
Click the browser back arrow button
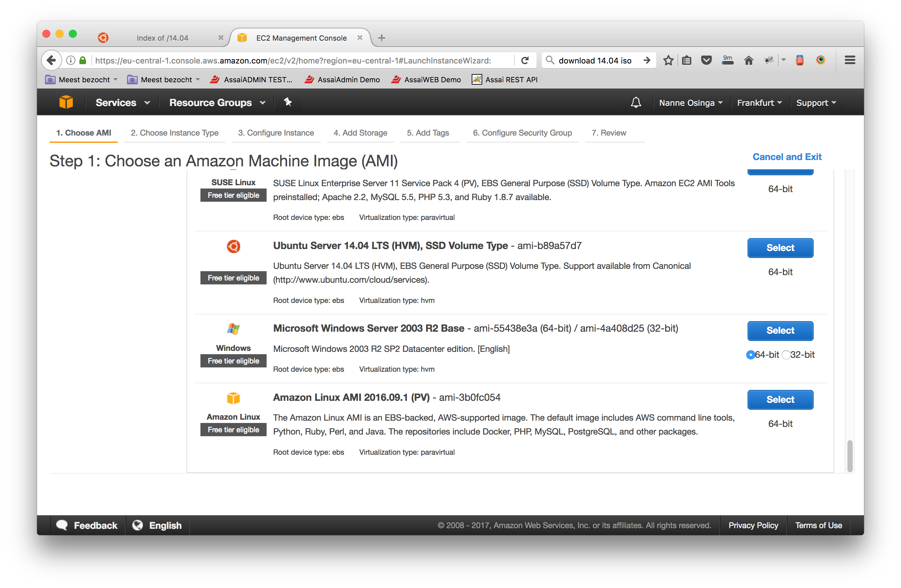(x=52, y=60)
